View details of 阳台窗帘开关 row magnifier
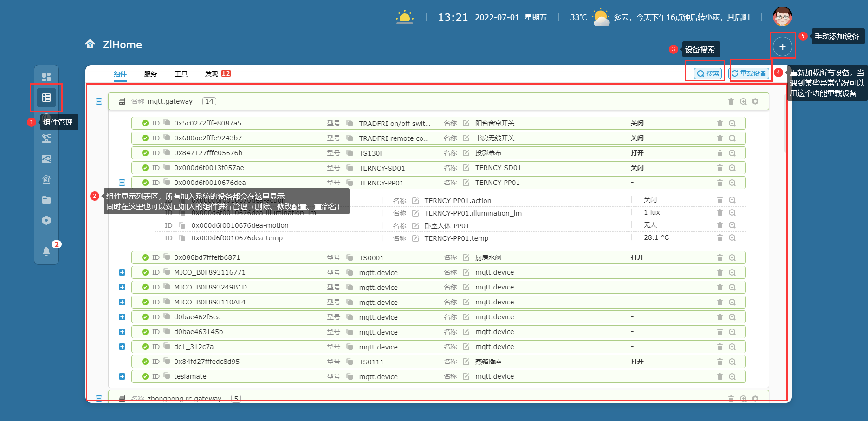This screenshot has height=421, width=868. tap(732, 123)
